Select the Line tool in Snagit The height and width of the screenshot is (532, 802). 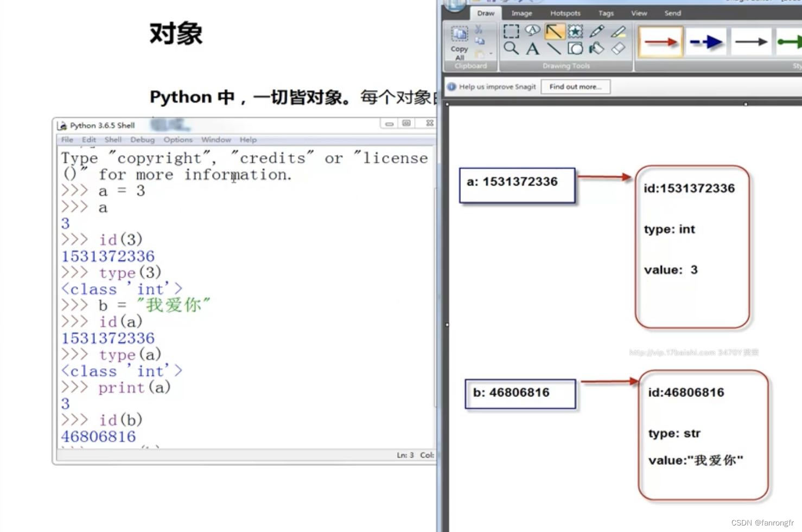(x=554, y=49)
